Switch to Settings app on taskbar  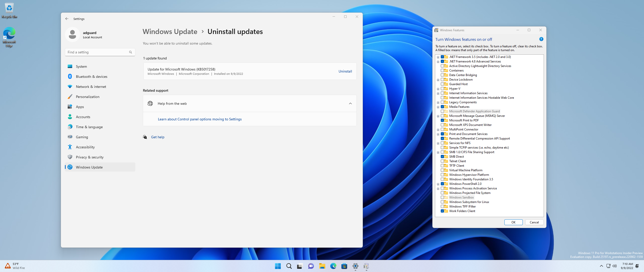click(x=355, y=266)
